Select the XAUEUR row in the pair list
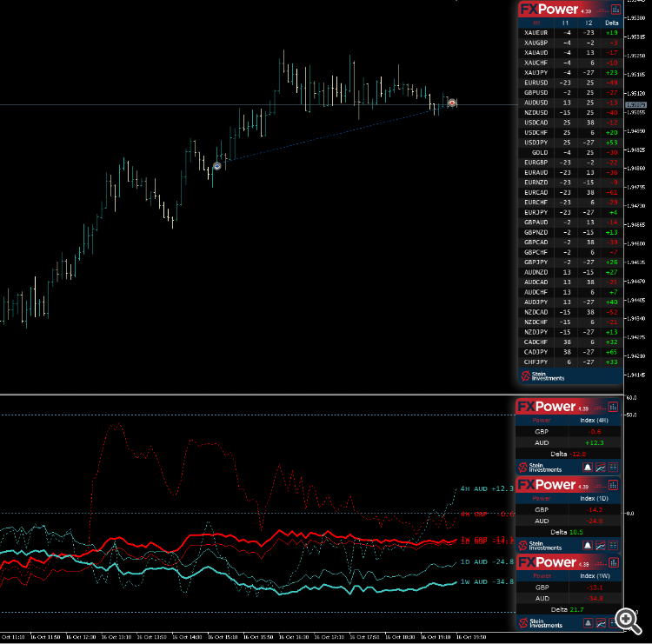652x644 pixels. 570,33
